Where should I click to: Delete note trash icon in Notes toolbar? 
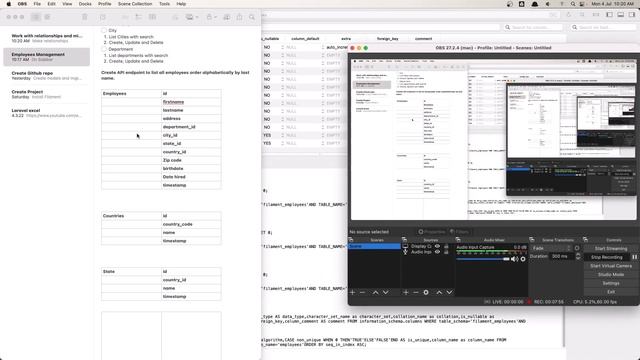[84, 17]
